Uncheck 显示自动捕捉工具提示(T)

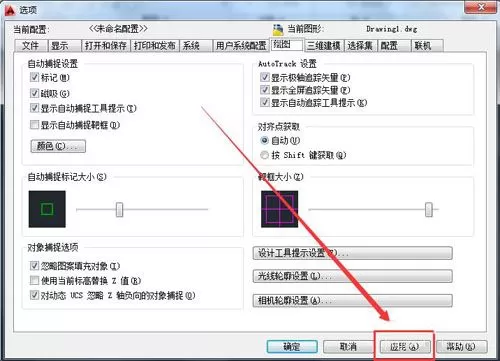(x=34, y=108)
